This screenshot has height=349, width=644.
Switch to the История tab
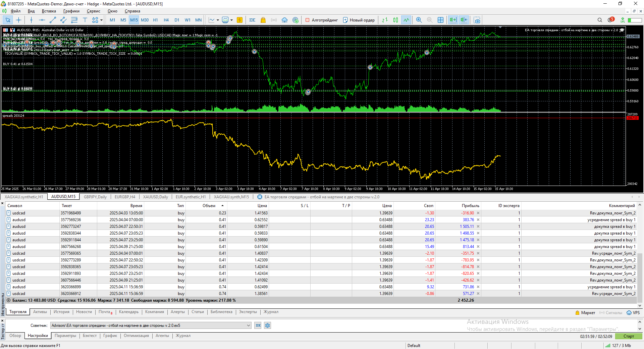tap(61, 312)
